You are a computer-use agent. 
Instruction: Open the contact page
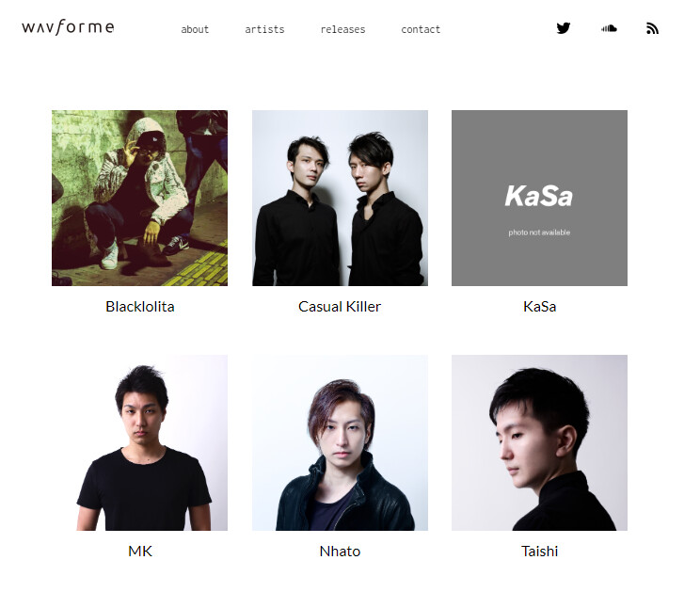pos(421,29)
